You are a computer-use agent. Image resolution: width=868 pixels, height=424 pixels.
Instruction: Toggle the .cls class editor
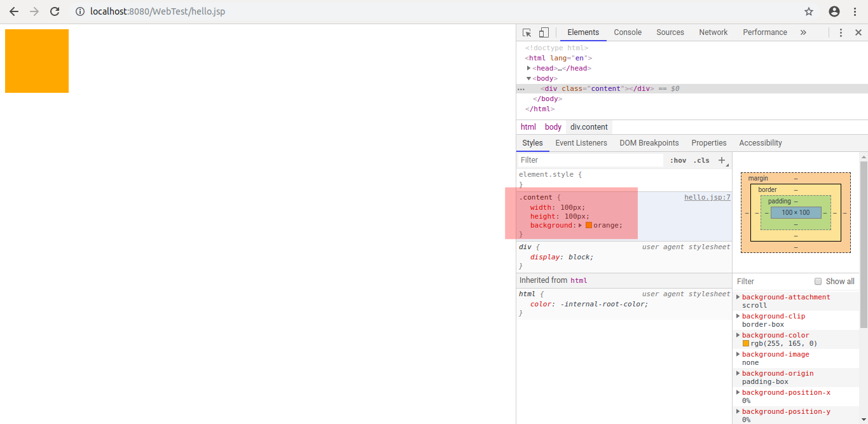tap(701, 160)
